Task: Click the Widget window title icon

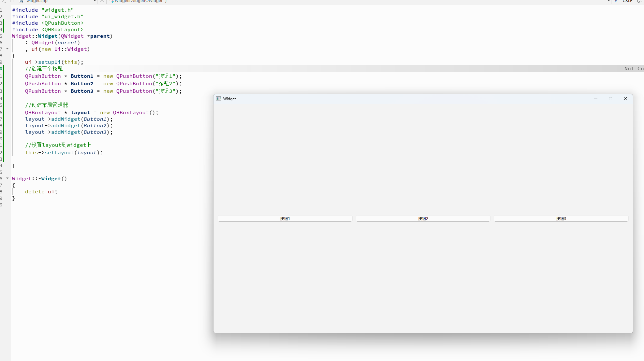Action: pos(219,99)
